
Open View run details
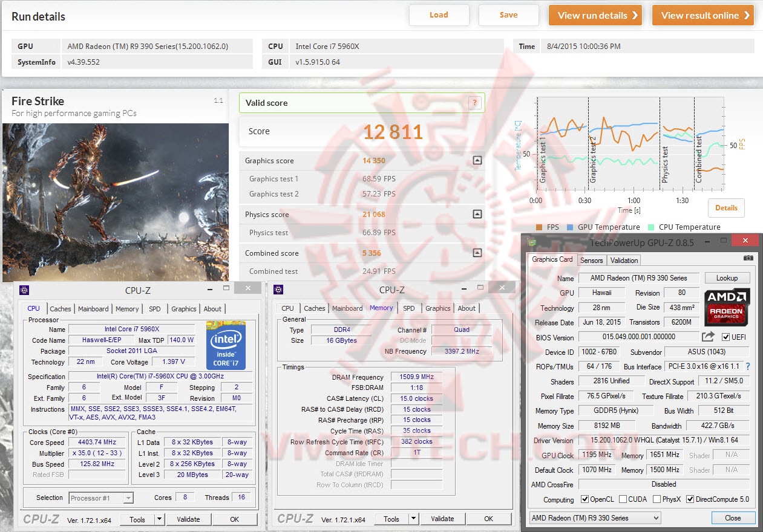(595, 15)
